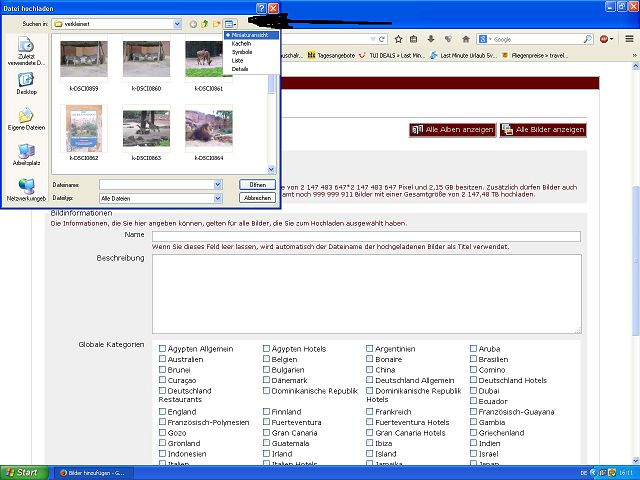Viewport: 640px width, 480px height.
Task: Expand the Dateiname dropdown arrow
Action: click(x=216, y=185)
